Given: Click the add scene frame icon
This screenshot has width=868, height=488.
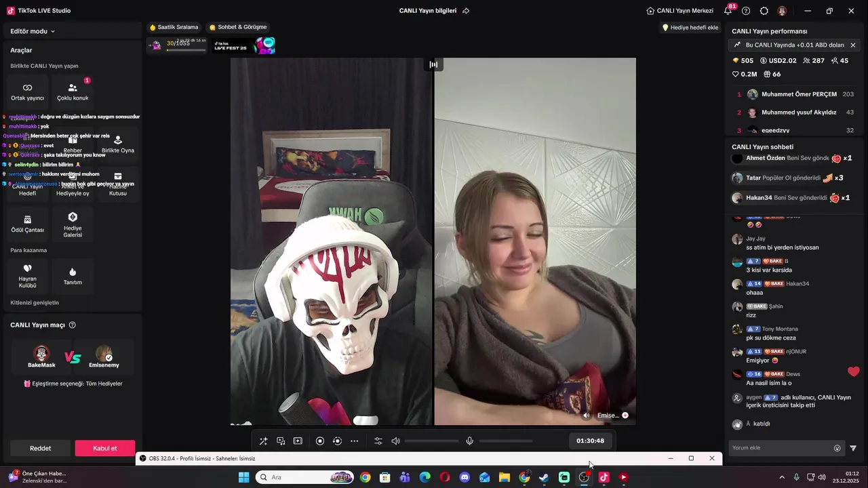Looking at the screenshot, I should (298, 441).
